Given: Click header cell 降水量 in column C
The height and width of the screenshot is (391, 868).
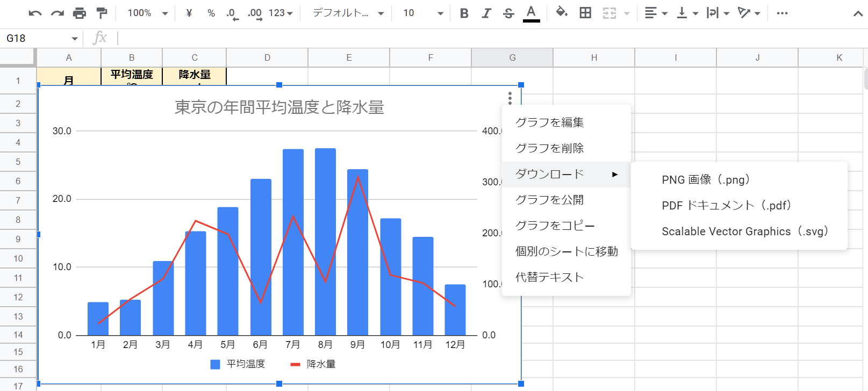Looking at the screenshot, I should point(195,76).
